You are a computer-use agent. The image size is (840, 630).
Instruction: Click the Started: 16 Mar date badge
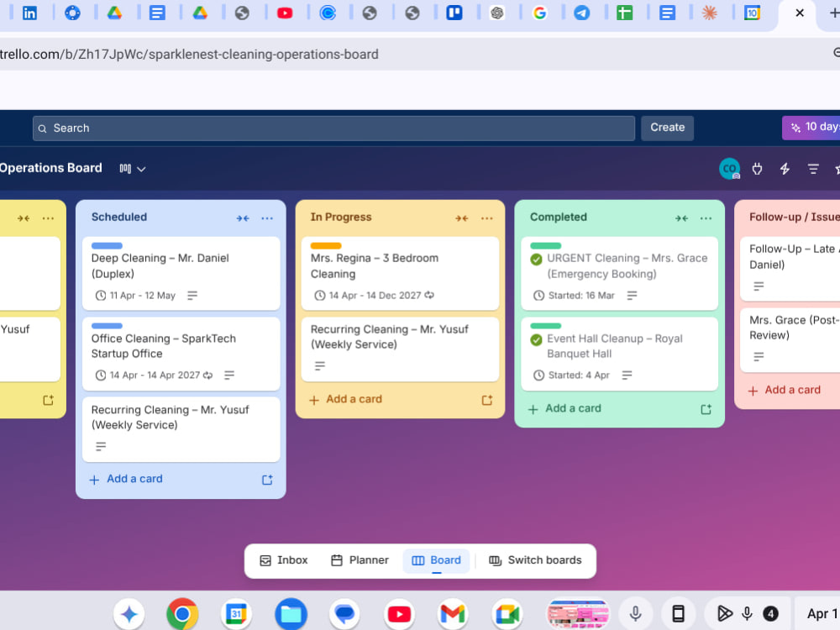pos(574,295)
